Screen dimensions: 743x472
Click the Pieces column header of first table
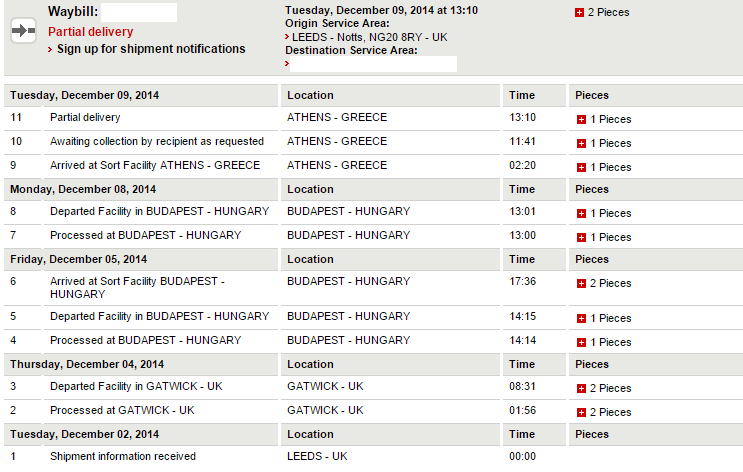coord(592,95)
